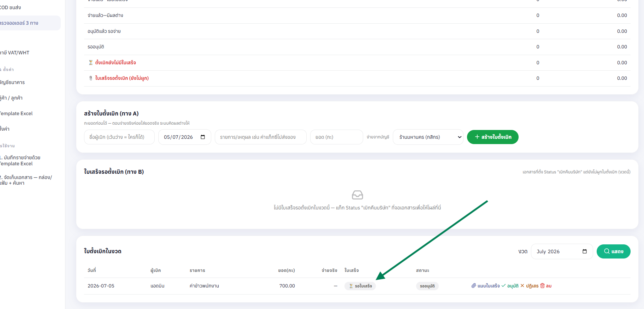The width and height of the screenshot is (644, 309).
Task: Click the July 2026 month field
Action: 562,251
